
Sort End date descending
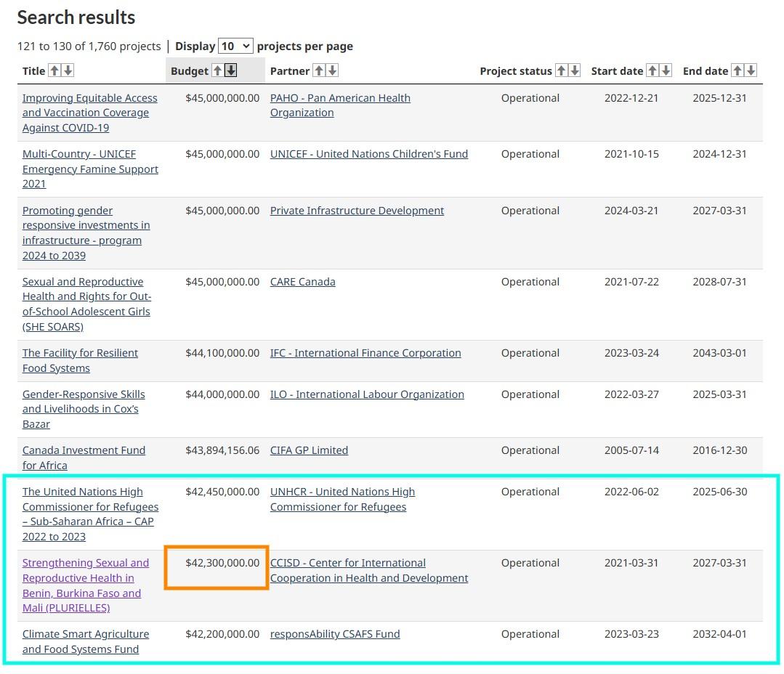click(751, 70)
